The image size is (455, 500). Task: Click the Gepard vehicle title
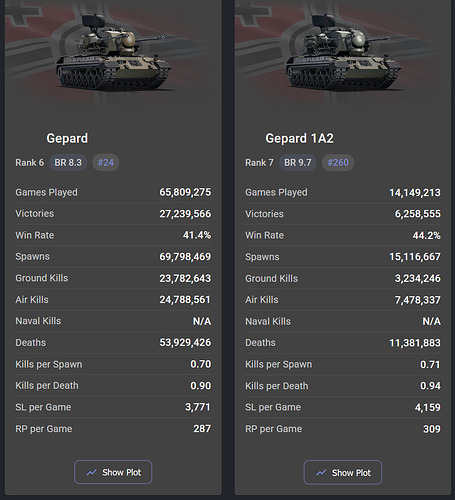coord(67,138)
